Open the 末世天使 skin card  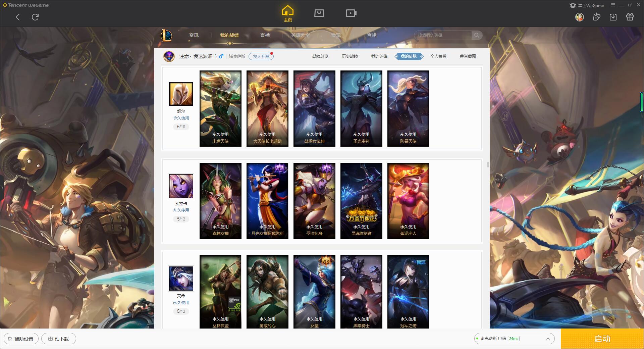coord(220,108)
